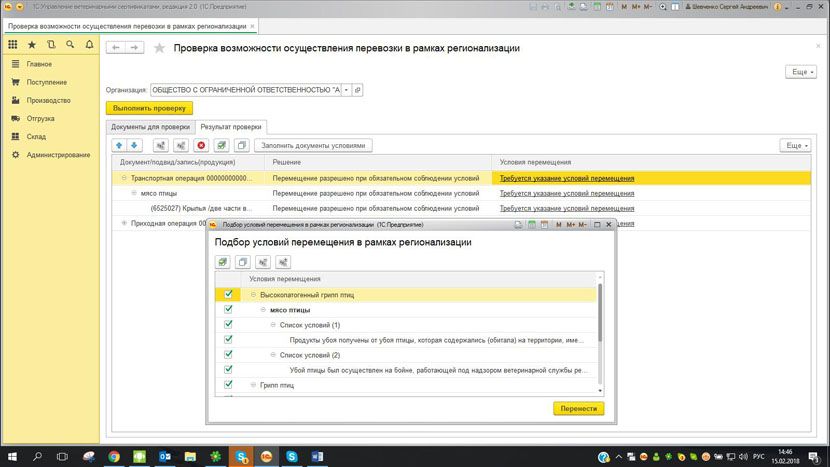Open the conditions link in the Крылья row

567,208
